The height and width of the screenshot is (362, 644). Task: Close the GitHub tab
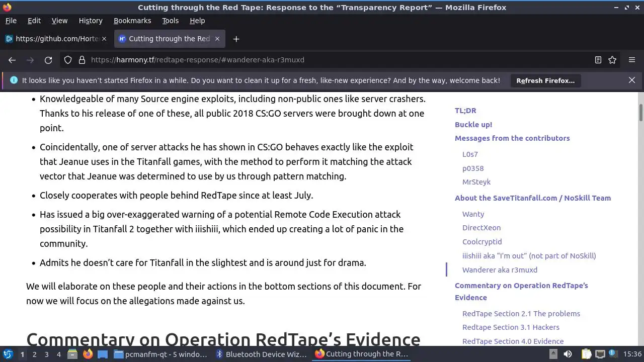pos(104,39)
